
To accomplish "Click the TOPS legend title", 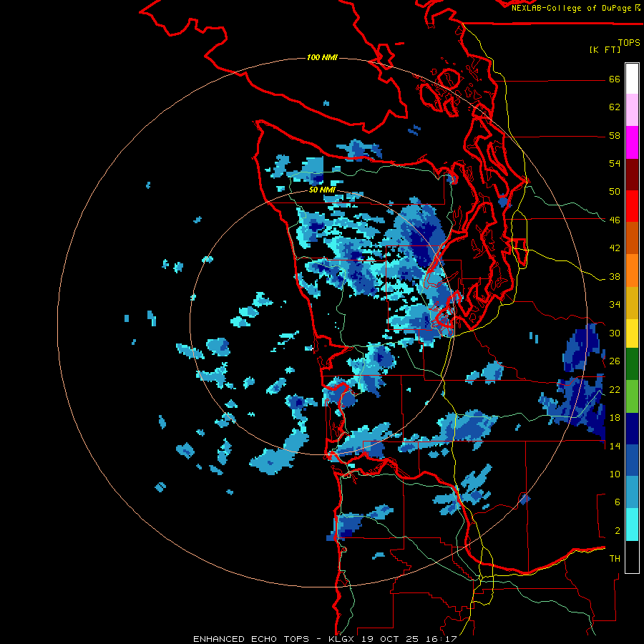I will (x=629, y=42).
